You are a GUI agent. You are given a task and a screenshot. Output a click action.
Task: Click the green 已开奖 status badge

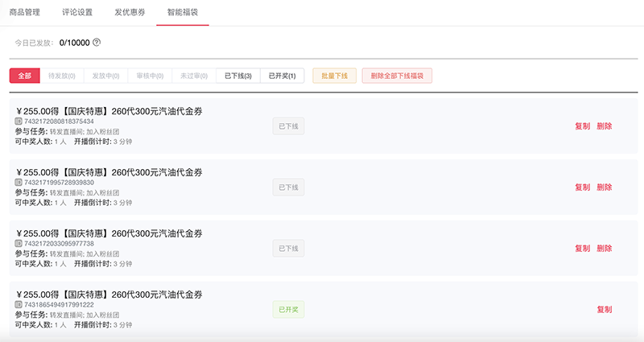point(288,310)
